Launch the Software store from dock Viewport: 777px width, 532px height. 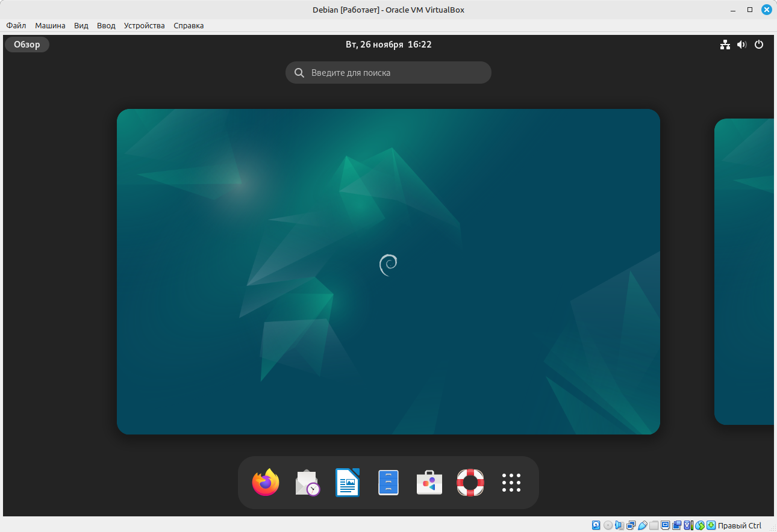pos(429,483)
